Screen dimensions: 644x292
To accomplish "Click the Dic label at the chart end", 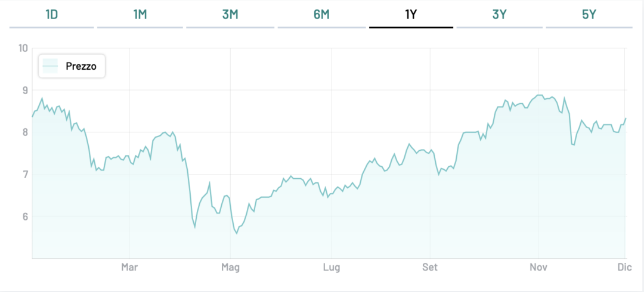I will 624,268.
